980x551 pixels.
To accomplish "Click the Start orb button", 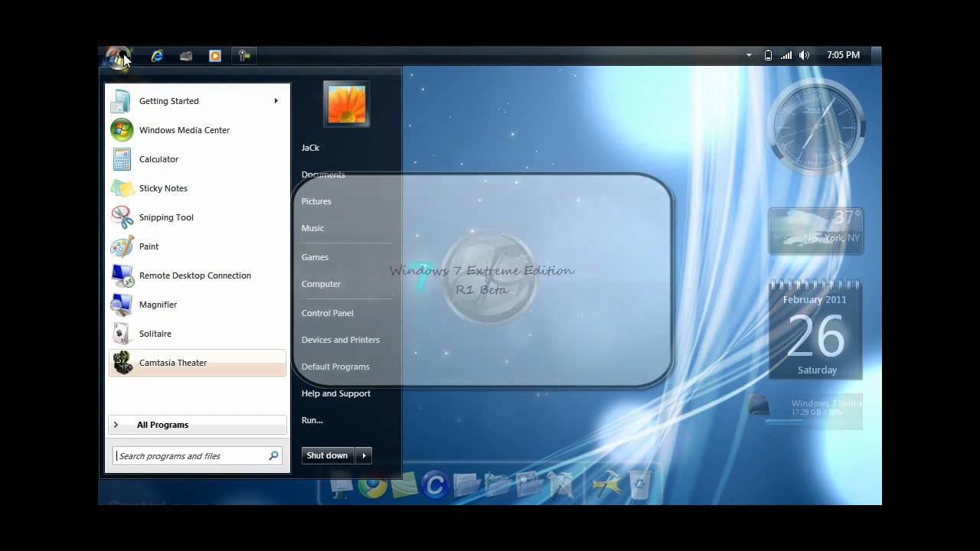I will [117, 57].
